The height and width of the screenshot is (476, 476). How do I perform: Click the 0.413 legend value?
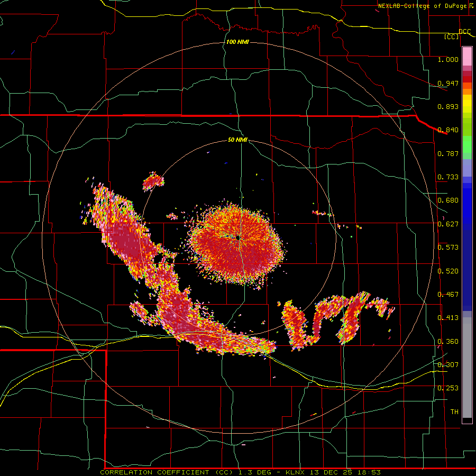coord(448,317)
